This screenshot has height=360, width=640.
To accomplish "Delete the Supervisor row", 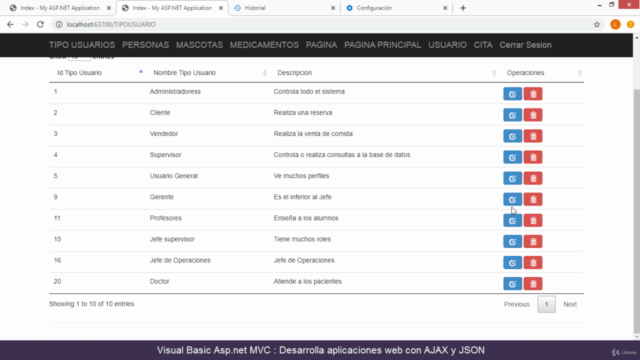I will tap(533, 157).
